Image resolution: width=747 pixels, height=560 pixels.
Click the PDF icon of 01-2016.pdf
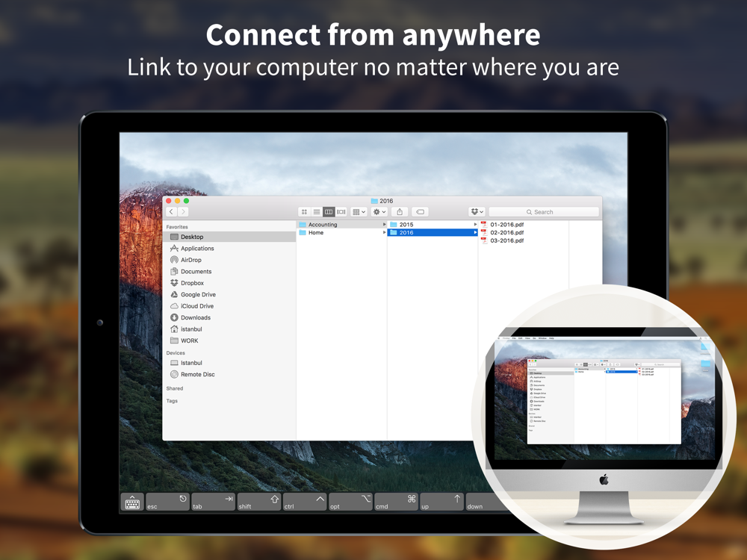483,224
